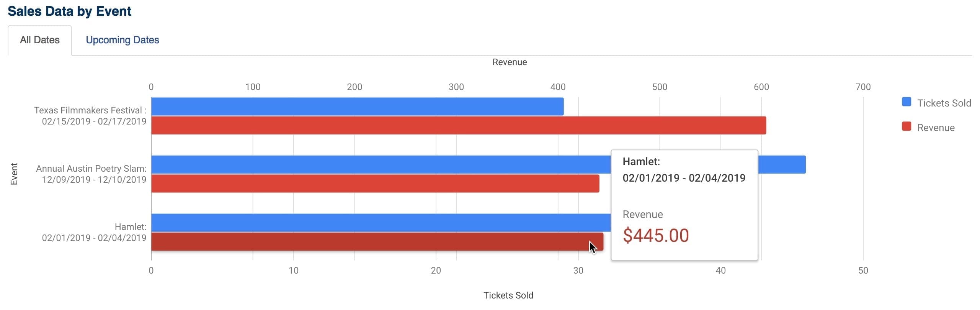Click the Revenue axis title at top

point(509,62)
